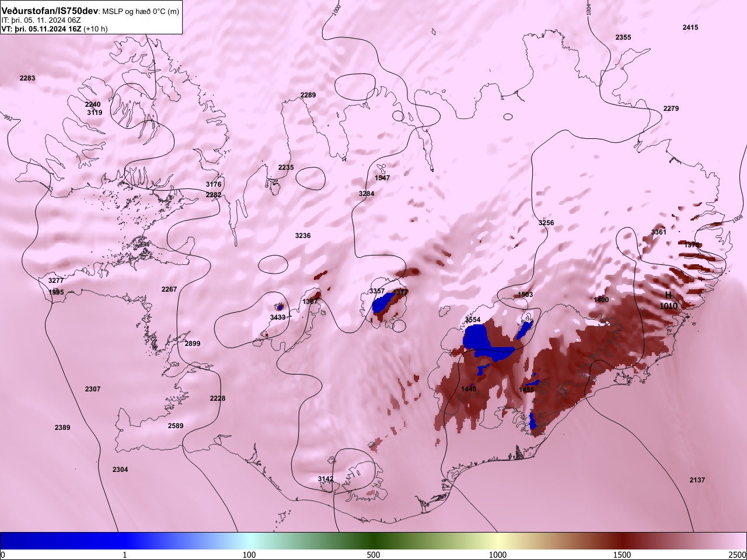This screenshot has width=747, height=560.
Task: Click the 1500 tick on the color scale
Action: (x=622, y=555)
